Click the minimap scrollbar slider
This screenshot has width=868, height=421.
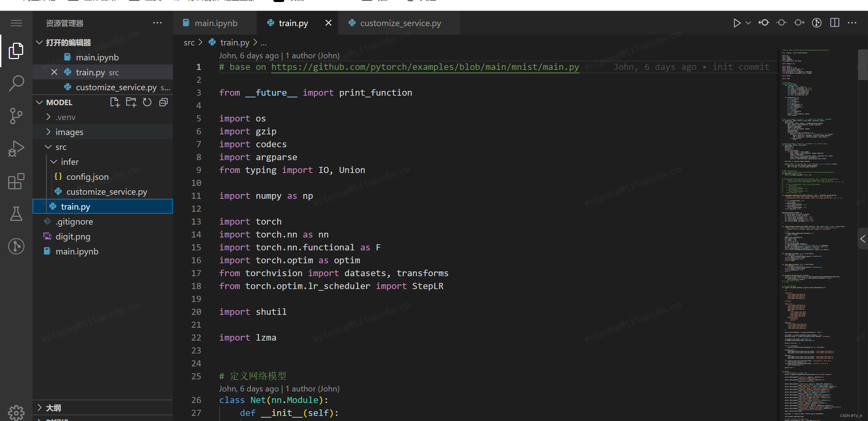pos(863,64)
